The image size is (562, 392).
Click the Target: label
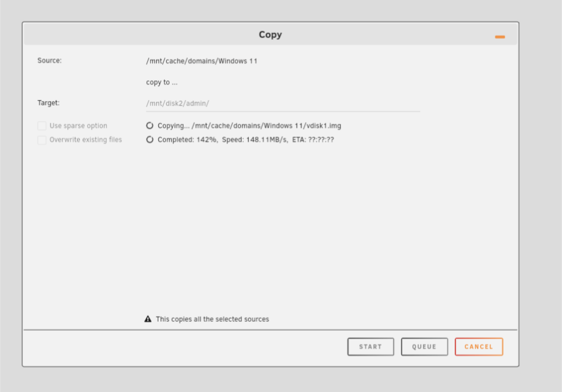click(48, 103)
